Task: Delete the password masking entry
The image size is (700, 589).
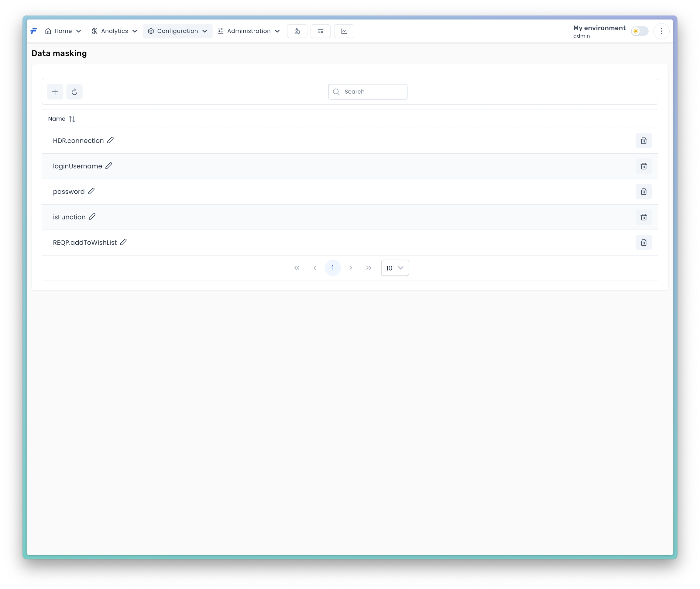Action: (643, 192)
